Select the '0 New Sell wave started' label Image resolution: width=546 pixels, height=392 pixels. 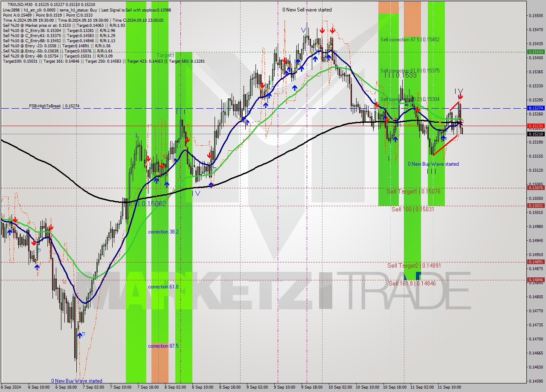point(307,10)
